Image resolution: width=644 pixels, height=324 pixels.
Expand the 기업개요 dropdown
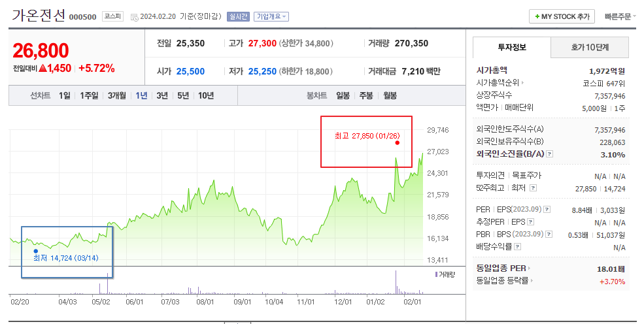271,16
